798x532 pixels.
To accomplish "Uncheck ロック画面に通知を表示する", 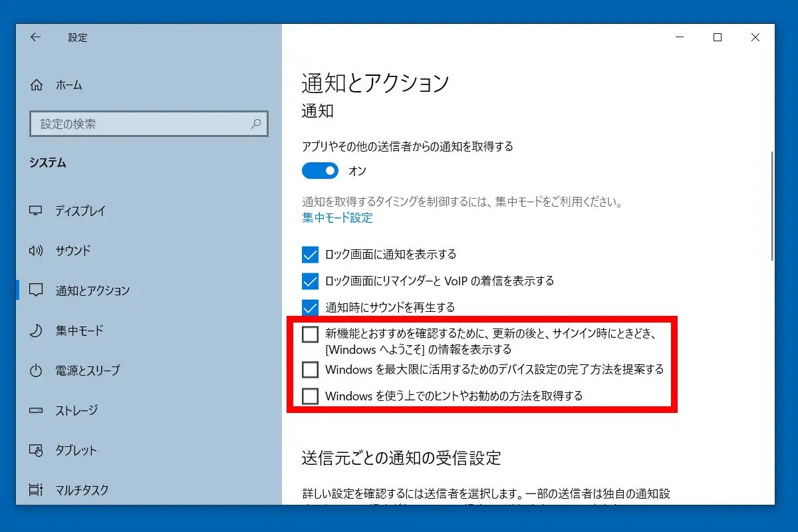I will point(311,254).
